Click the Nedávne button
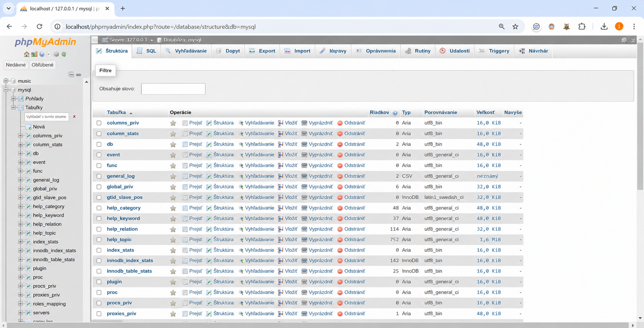The height and width of the screenshot is (328, 644). pos(16,65)
